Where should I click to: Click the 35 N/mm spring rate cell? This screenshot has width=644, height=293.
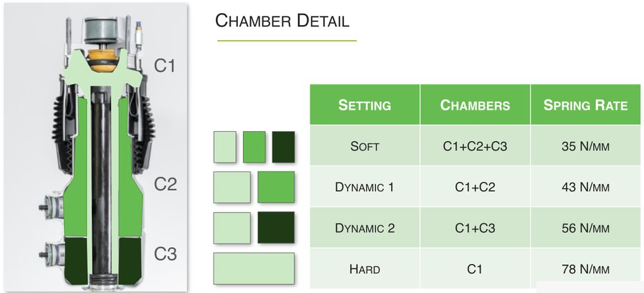pyautogui.click(x=586, y=146)
